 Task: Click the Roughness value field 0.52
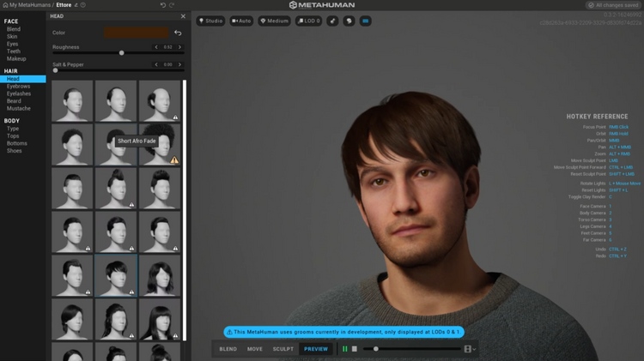(168, 47)
